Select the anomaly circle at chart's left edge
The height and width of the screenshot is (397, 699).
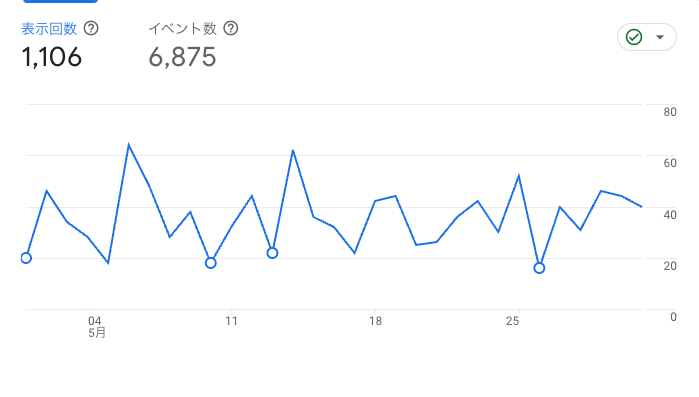point(26,258)
